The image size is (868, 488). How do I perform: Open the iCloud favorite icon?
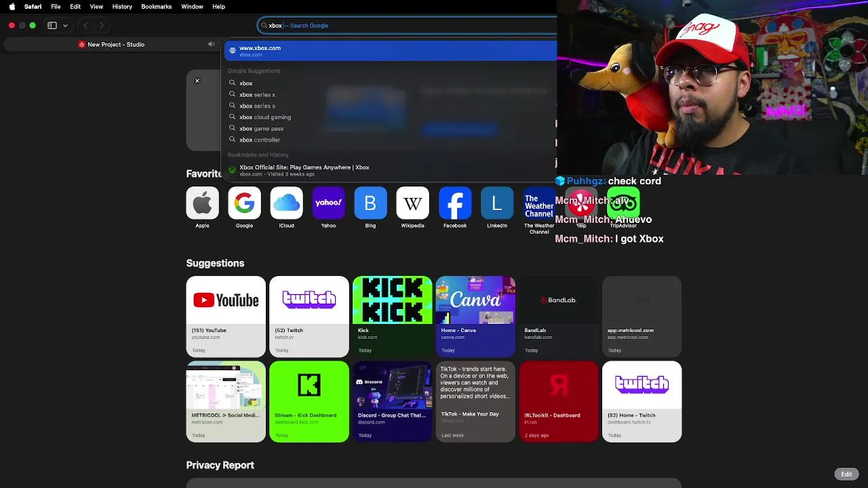286,203
